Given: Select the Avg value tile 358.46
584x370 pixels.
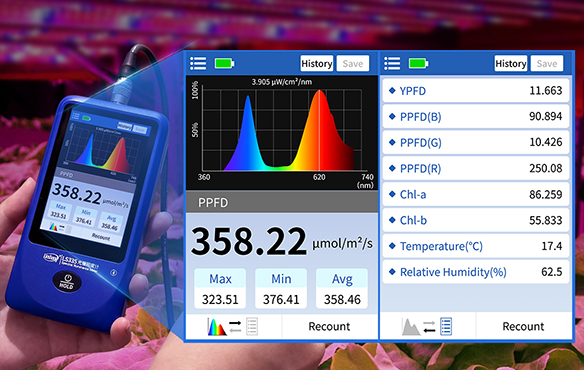Looking at the screenshot, I should 342,289.
